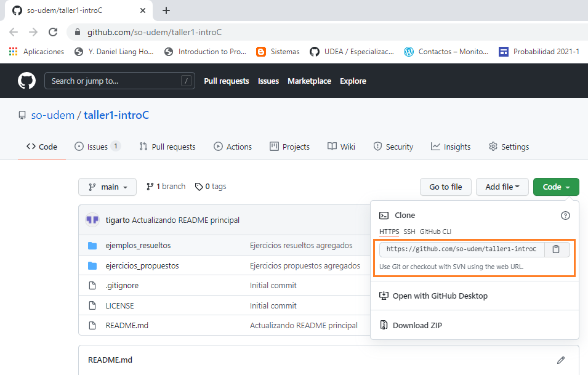Click the browser address bar URL
588x375 pixels.
click(x=155, y=32)
